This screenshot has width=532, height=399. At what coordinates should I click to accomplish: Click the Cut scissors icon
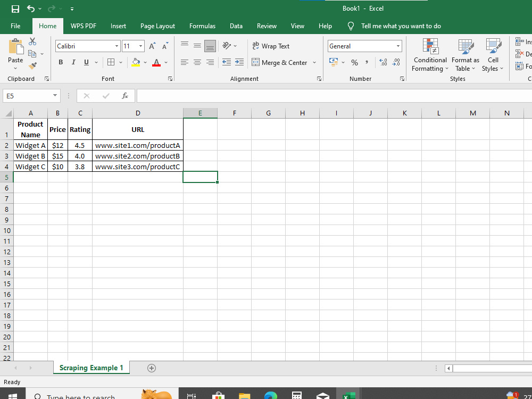coord(32,41)
